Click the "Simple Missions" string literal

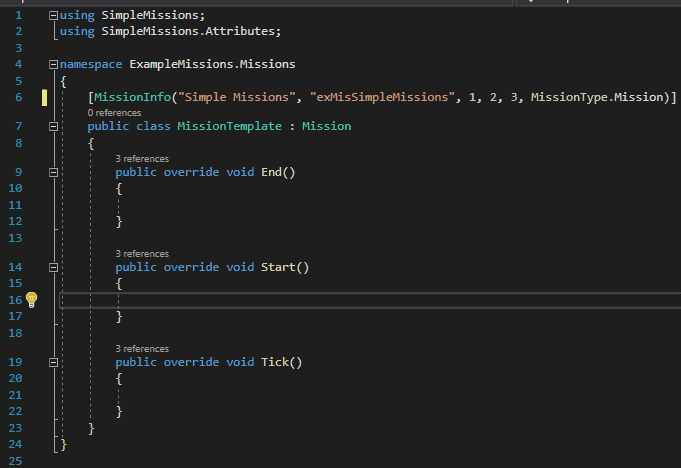236,97
